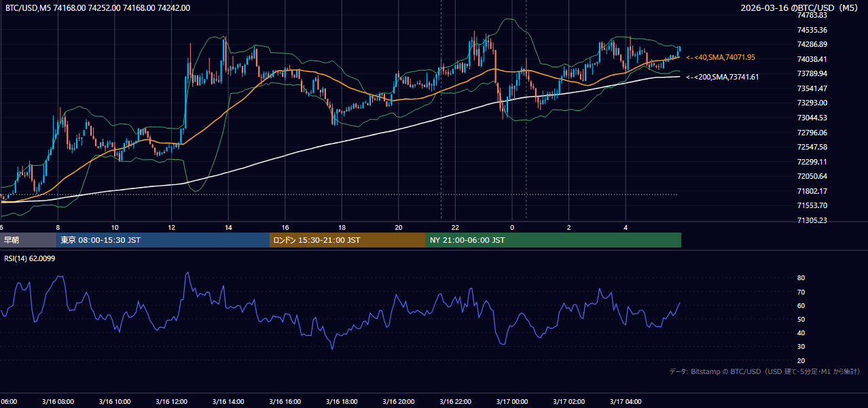Select the ロンドン 15:30-21:00 JST session bar
868x408 pixels.
(348, 240)
